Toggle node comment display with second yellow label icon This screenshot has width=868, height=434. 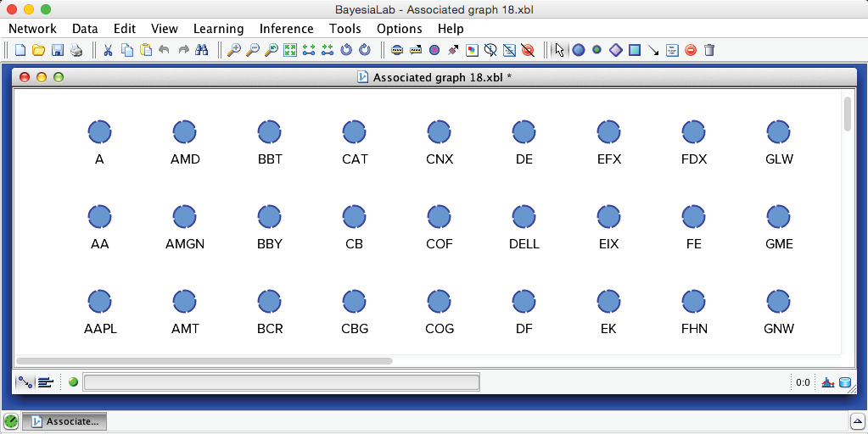tap(416, 50)
